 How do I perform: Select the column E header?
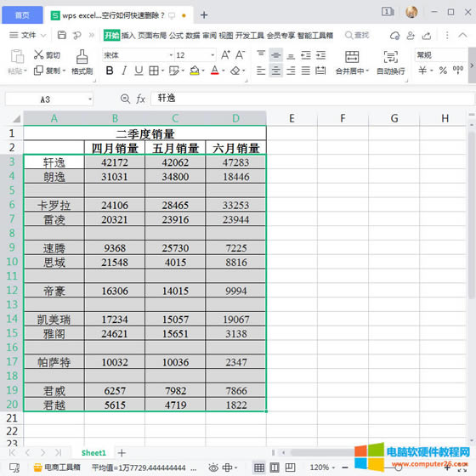292,118
